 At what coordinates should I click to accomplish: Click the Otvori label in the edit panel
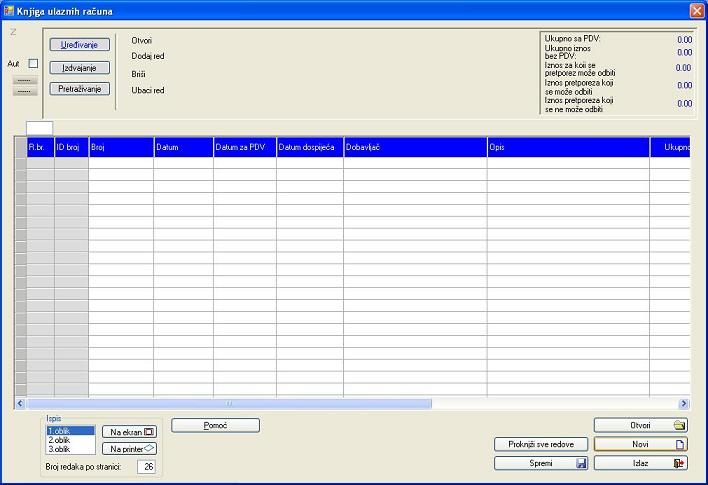[x=142, y=41]
